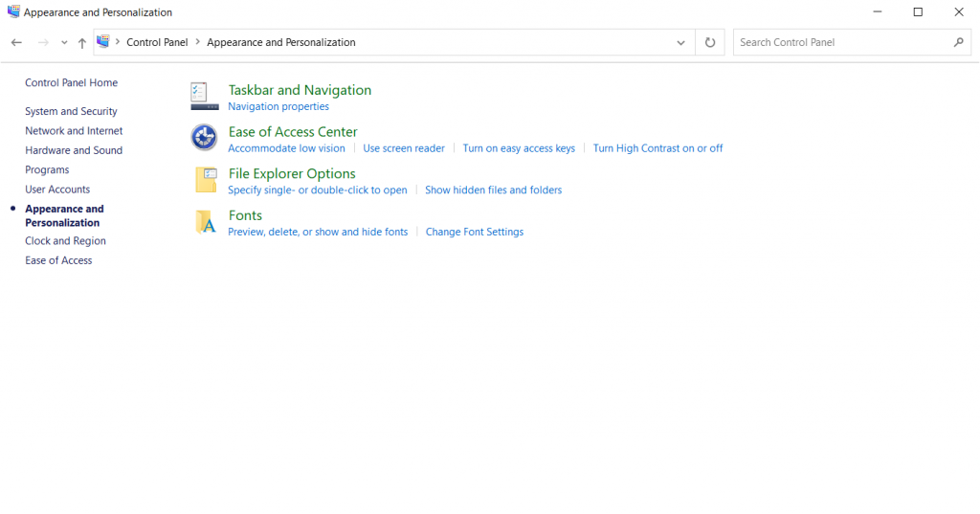Image resolution: width=980 pixels, height=514 pixels.
Task: Open Ease of Access Center heading
Action: click(293, 132)
